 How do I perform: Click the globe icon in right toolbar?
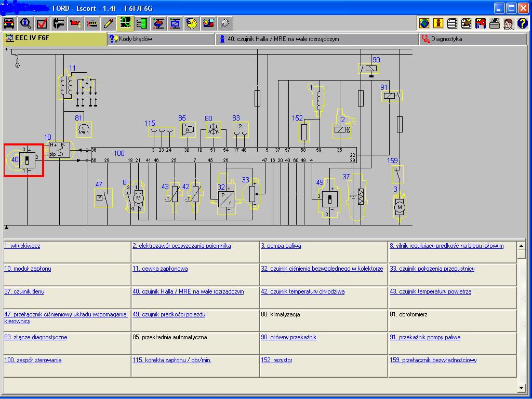coord(424,23)
